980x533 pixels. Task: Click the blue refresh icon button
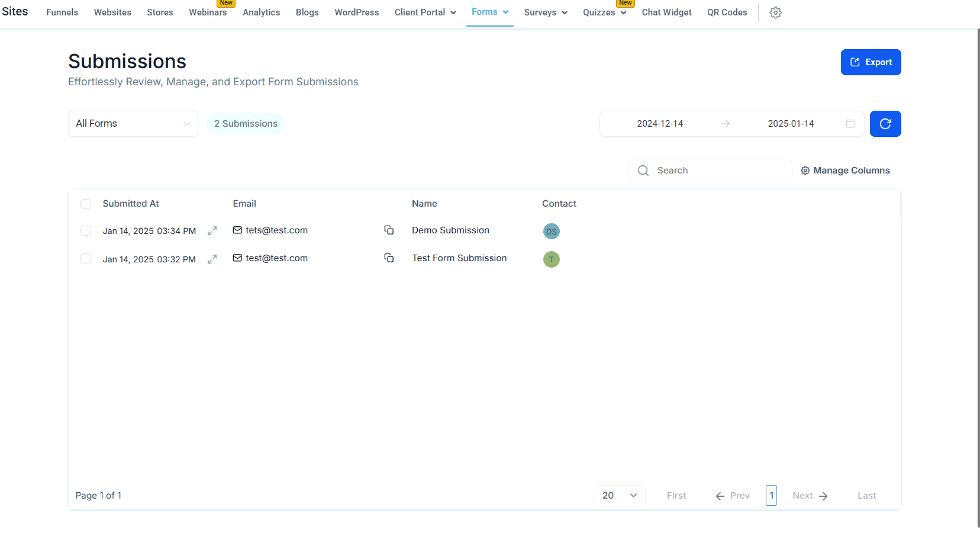[885, 124]
